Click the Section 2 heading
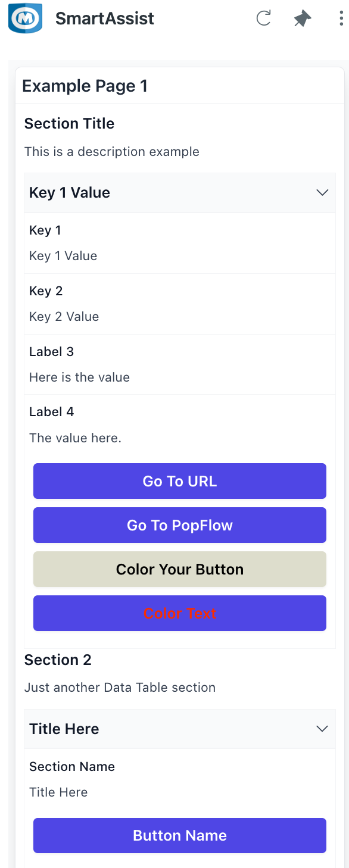349x868 pixels. pos(58,660)
